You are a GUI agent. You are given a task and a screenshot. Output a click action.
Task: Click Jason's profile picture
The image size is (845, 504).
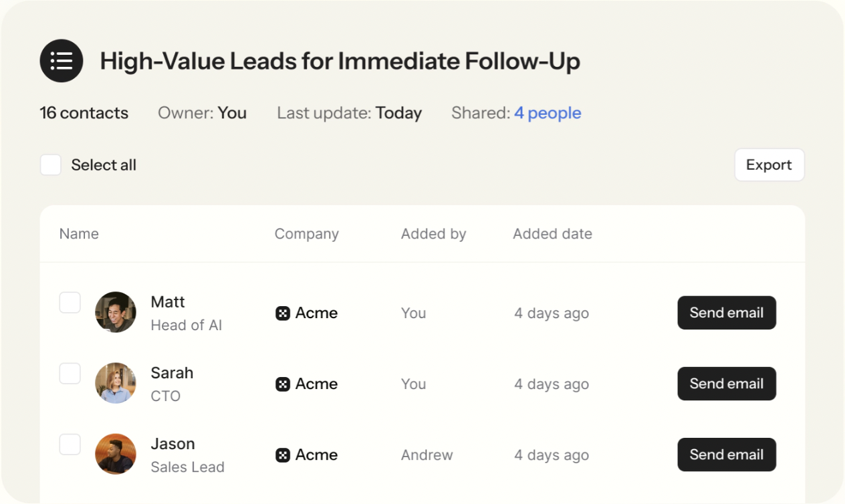[116, 454]
